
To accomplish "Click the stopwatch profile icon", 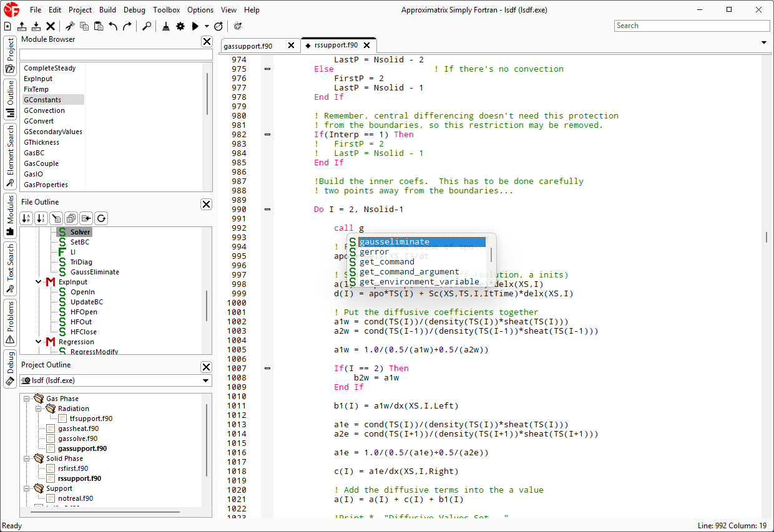I will (x=218, y=26).
